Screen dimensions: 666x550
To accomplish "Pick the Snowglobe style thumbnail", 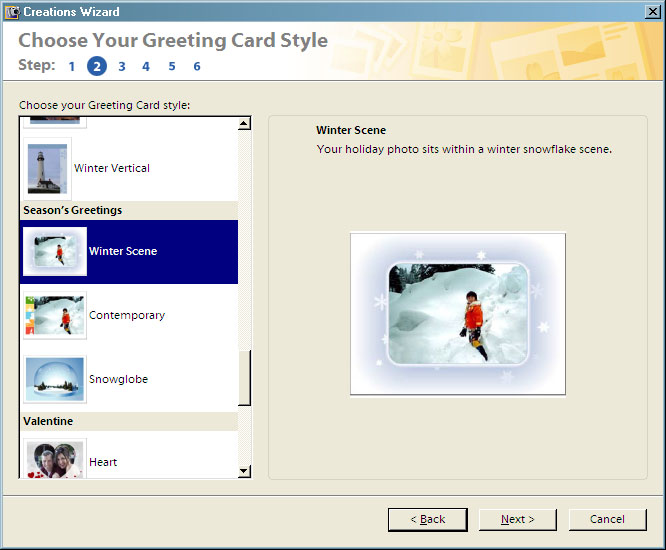I will point(54,380).
